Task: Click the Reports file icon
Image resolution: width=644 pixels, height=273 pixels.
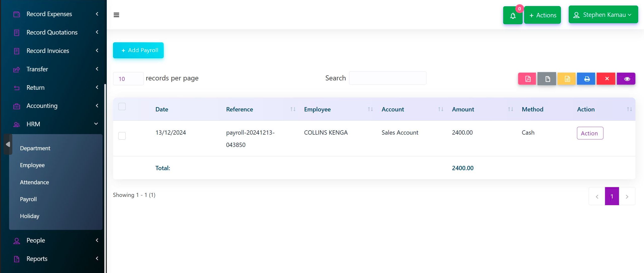Action: 17,259
